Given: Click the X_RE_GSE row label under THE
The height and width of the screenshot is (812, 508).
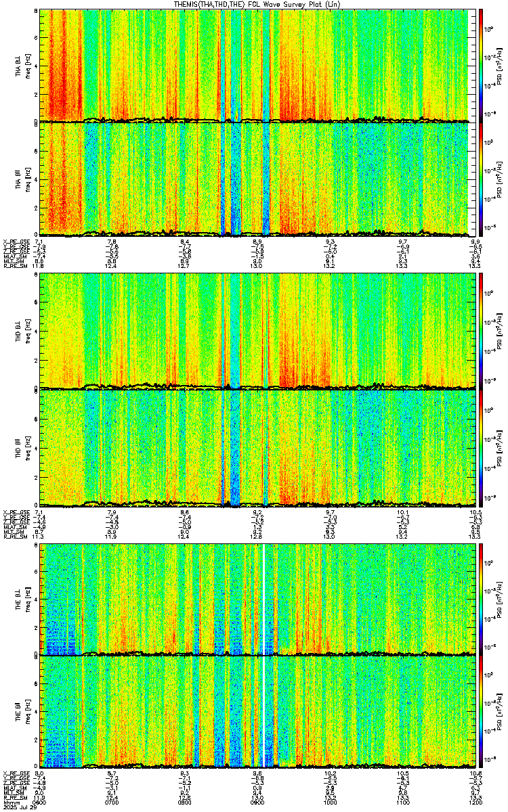Looking at the screenshot, I should [x=15, y=773].
